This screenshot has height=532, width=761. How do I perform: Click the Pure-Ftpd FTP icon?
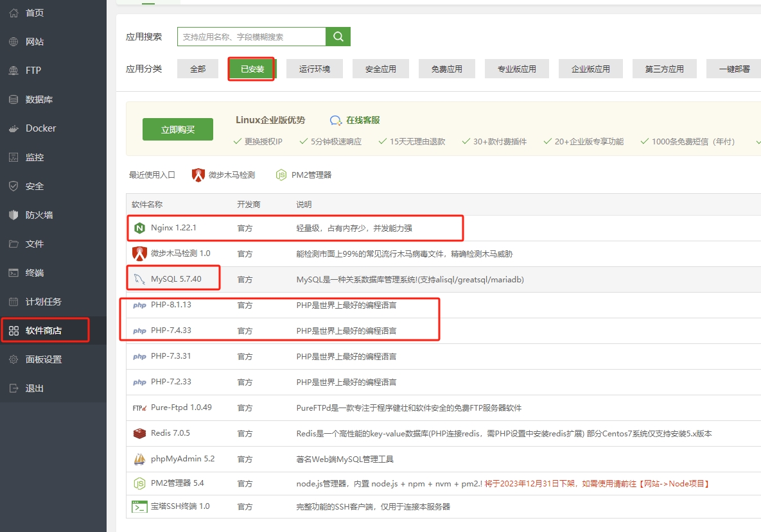(139, 408)
